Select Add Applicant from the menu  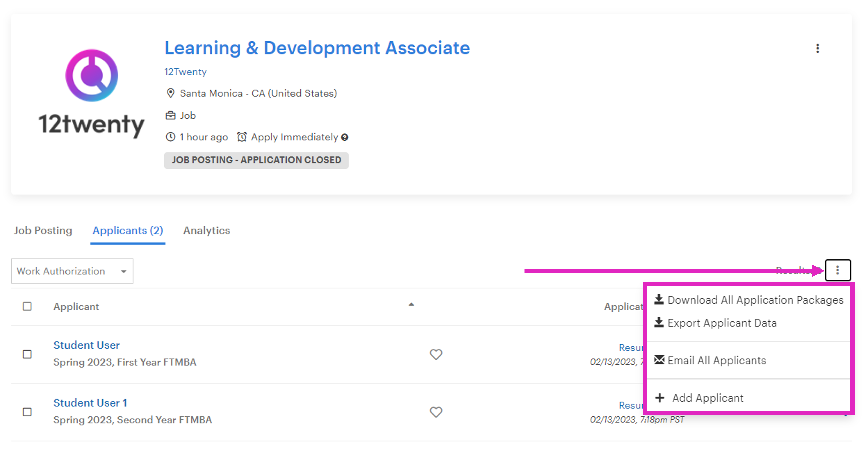click(699, 398)
